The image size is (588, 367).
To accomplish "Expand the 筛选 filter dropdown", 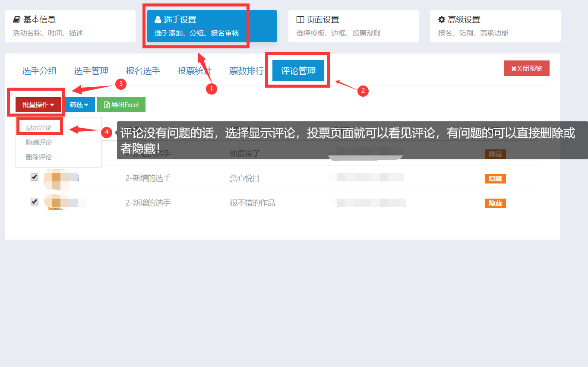I will point(79,104).
